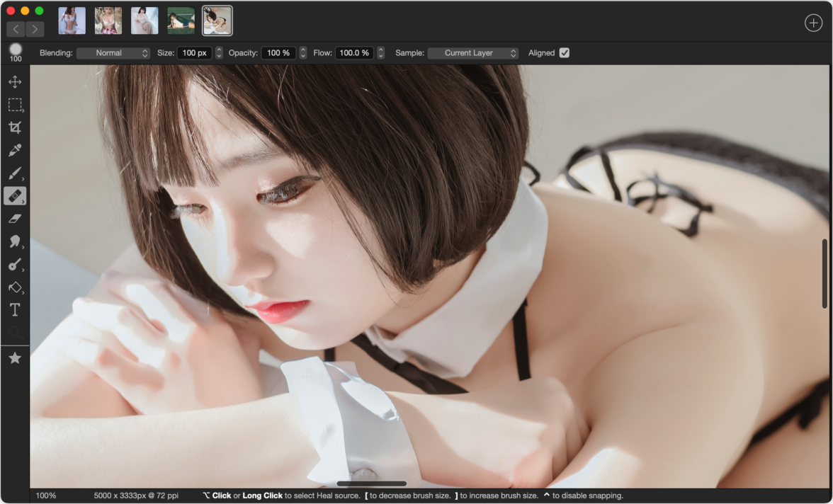Select the dimmed Zoom magnifier tool
The image size is (833, 504).
tap(15, 333)
